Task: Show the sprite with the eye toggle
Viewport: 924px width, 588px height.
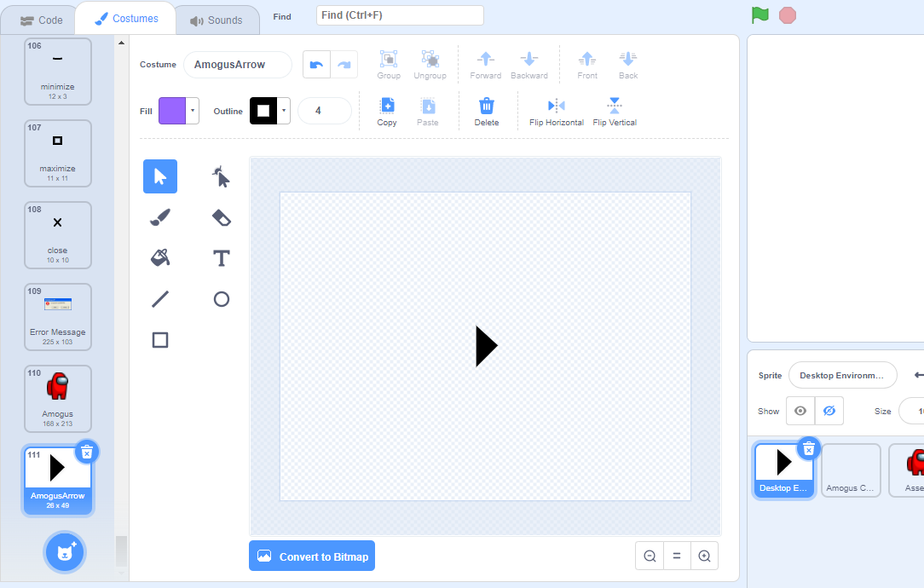Action: (800, 411)
